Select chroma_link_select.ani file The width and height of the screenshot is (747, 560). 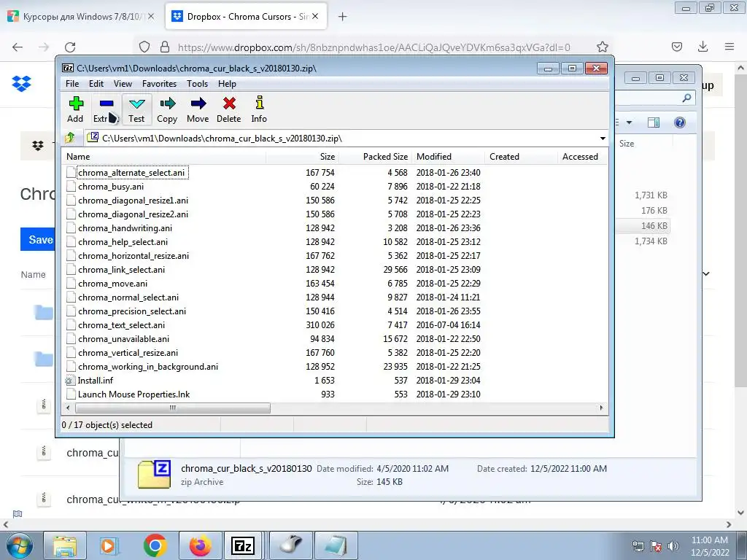click(122, 270)
